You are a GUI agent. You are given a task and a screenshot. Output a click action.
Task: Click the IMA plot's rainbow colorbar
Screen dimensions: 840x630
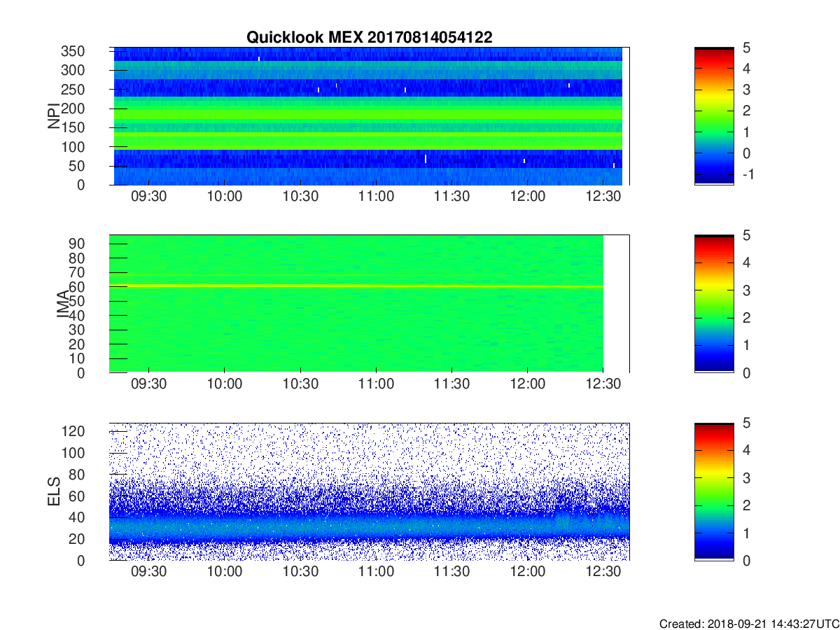coord(714,304)
